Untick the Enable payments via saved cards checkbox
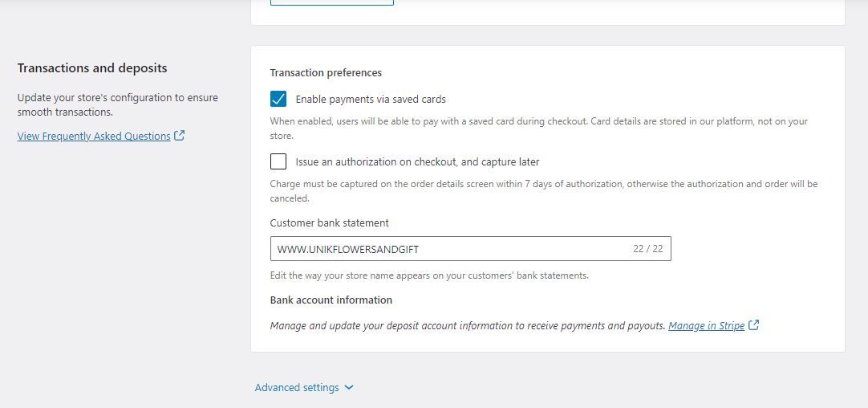 pyautogui.click(x=278, y=100)
